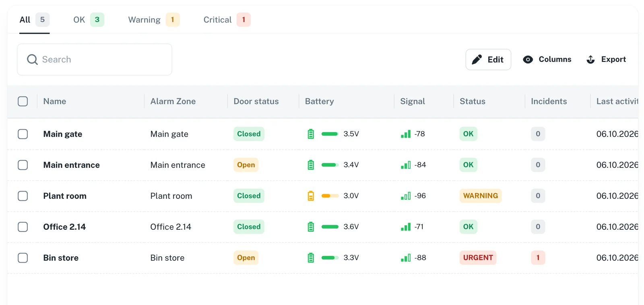Click the bold Plant room name cell
This screenshot has height=305, width=644.
point(65,196)
